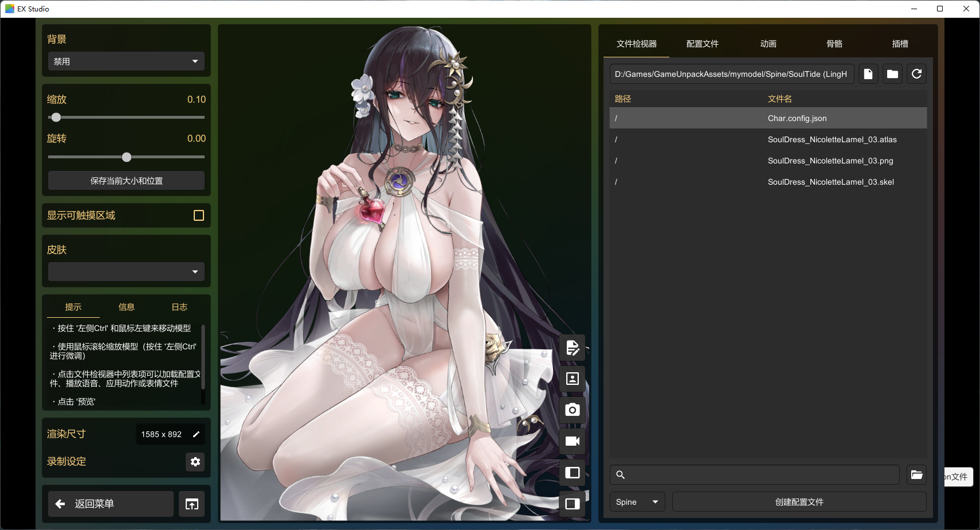Select the 提示 tab

click(73, 307)
